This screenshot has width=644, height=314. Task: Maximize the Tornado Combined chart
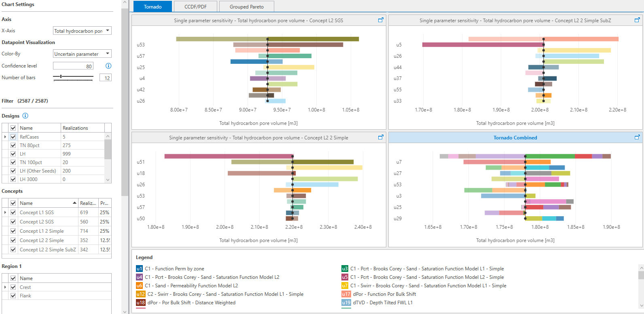point(637,137)
